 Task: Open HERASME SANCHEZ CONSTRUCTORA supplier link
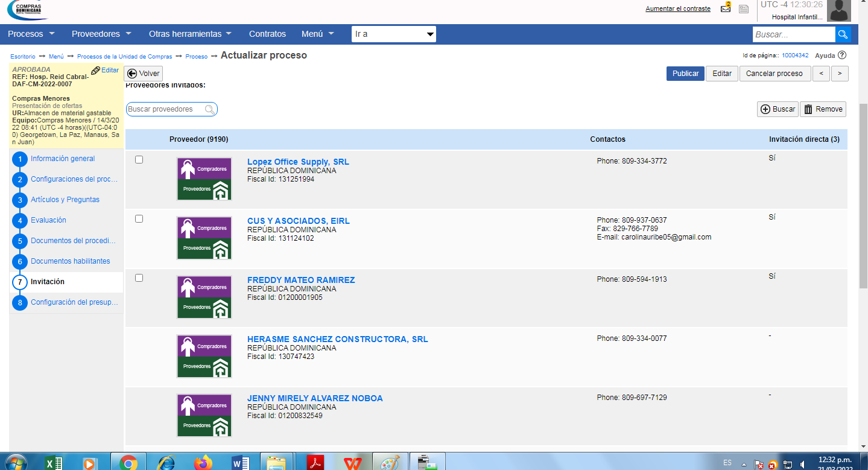coord(337,339)
